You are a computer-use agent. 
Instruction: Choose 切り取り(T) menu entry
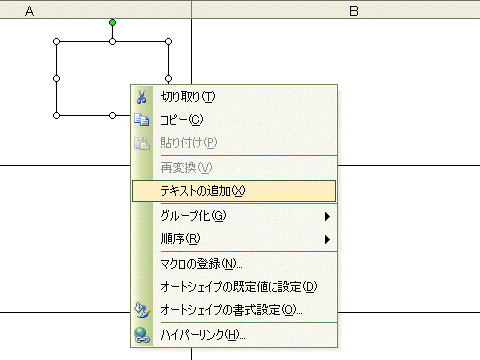coord(234,97)
